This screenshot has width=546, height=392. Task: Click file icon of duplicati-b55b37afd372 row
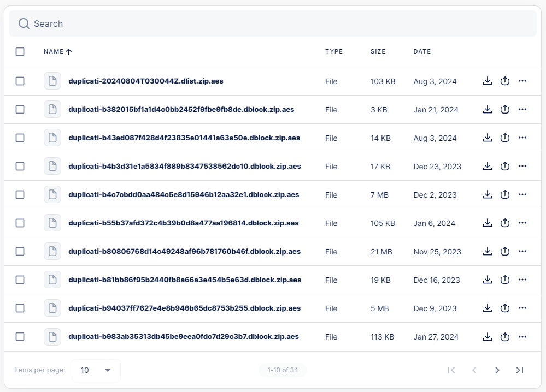52,223
